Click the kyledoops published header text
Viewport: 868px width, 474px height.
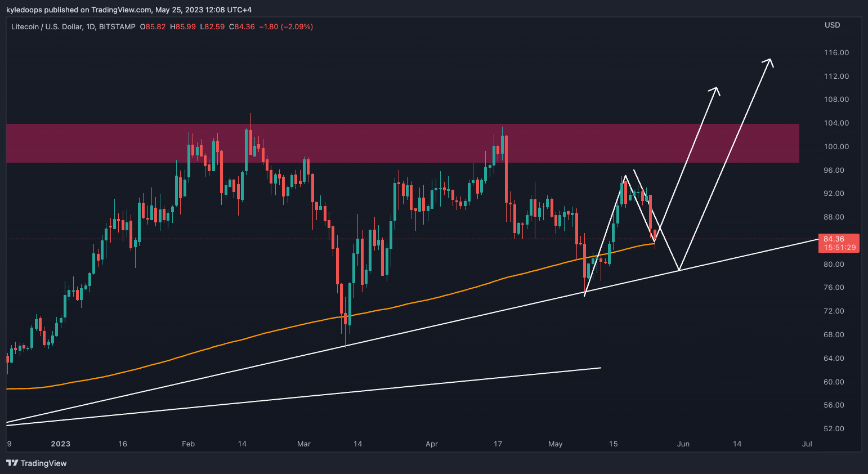(129, 10)
